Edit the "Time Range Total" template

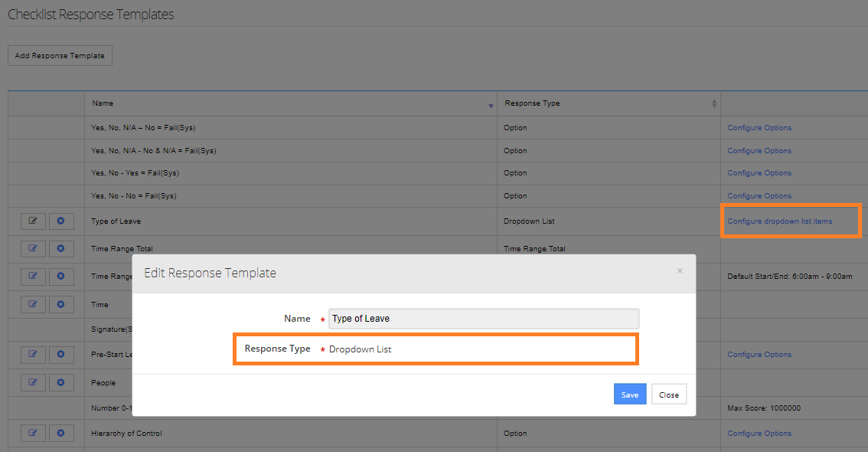pos(33,248)
